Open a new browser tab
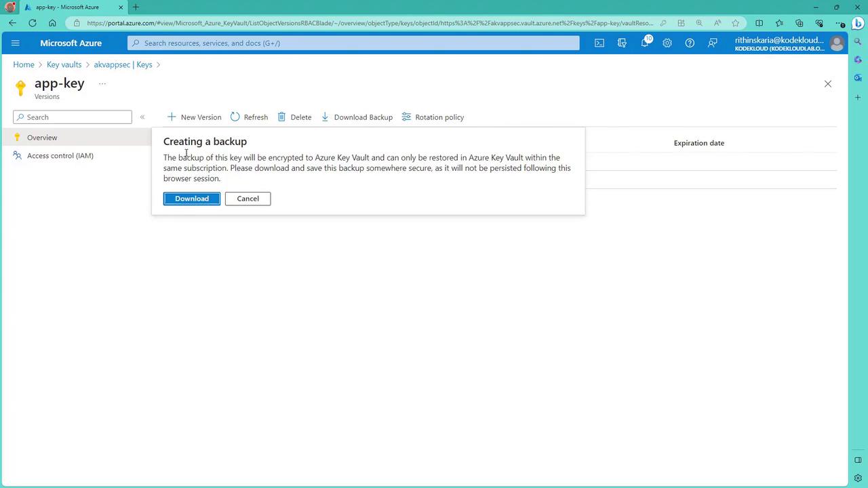The image size is (868, 488). (x=136, y=7)
